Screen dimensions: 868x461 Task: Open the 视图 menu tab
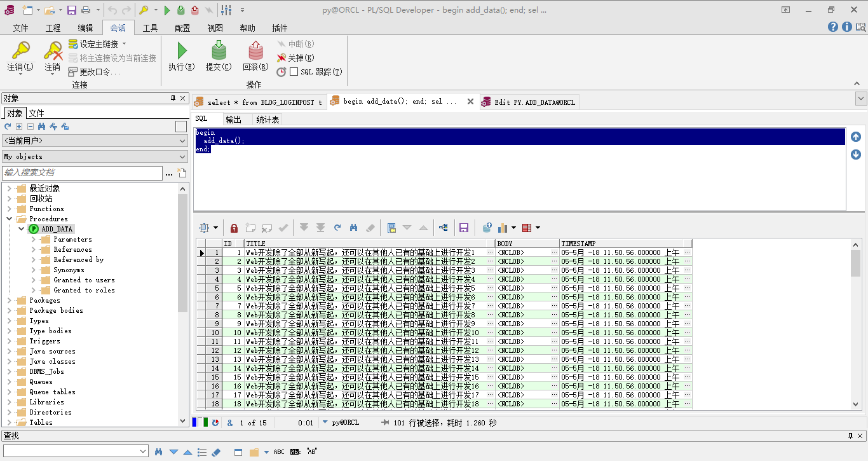click(215, 28)
